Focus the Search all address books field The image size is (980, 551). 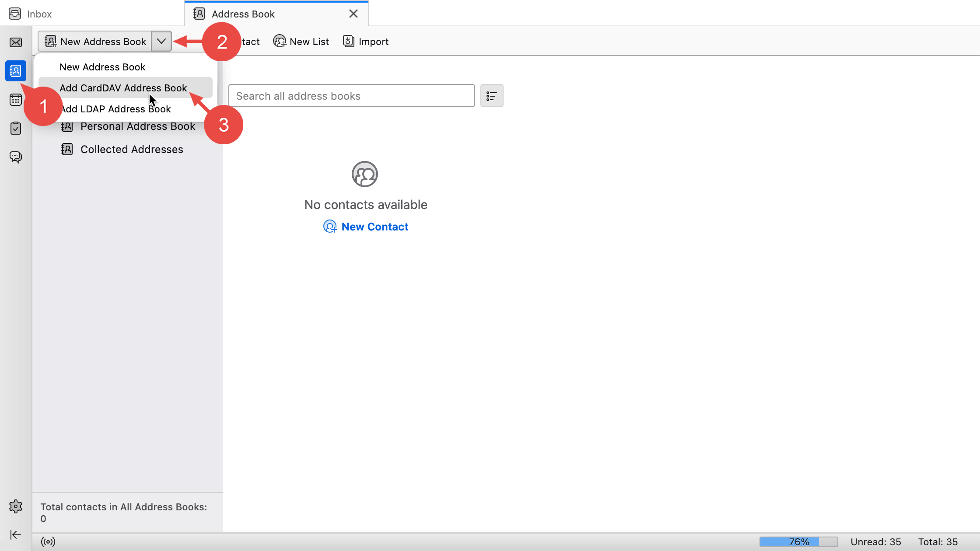[351, 96]
